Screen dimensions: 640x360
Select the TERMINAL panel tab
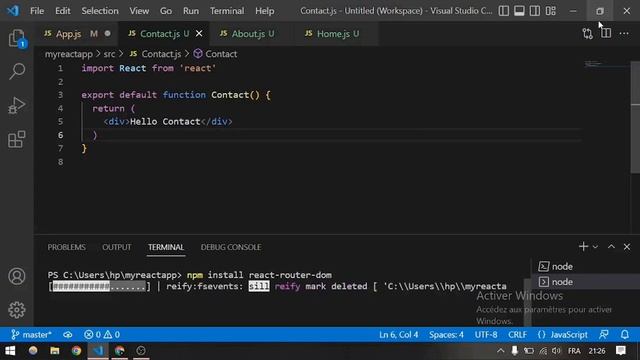click(166, 247)
